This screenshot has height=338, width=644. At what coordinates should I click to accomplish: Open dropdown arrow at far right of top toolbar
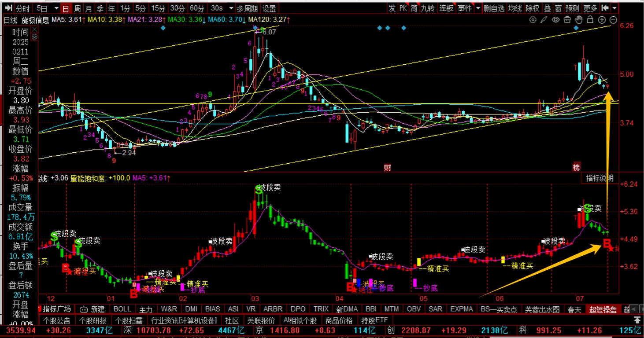(x=614, y=8)
